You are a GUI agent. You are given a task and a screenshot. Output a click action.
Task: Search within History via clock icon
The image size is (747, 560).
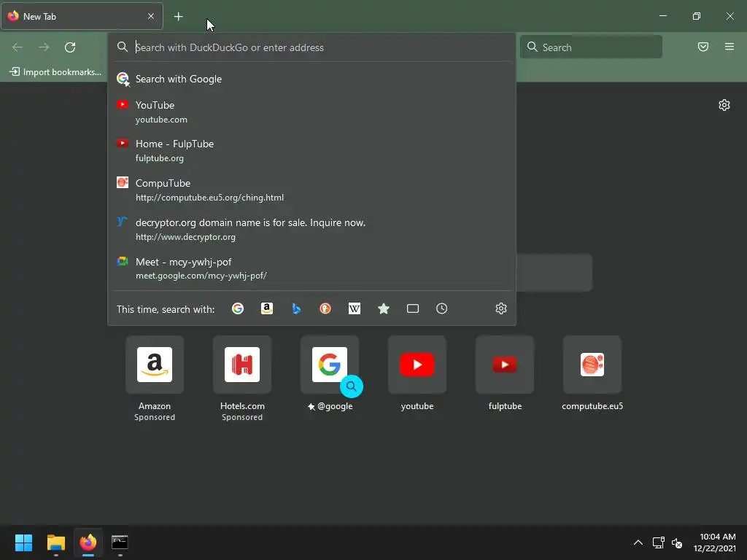[x=441, y=308]
